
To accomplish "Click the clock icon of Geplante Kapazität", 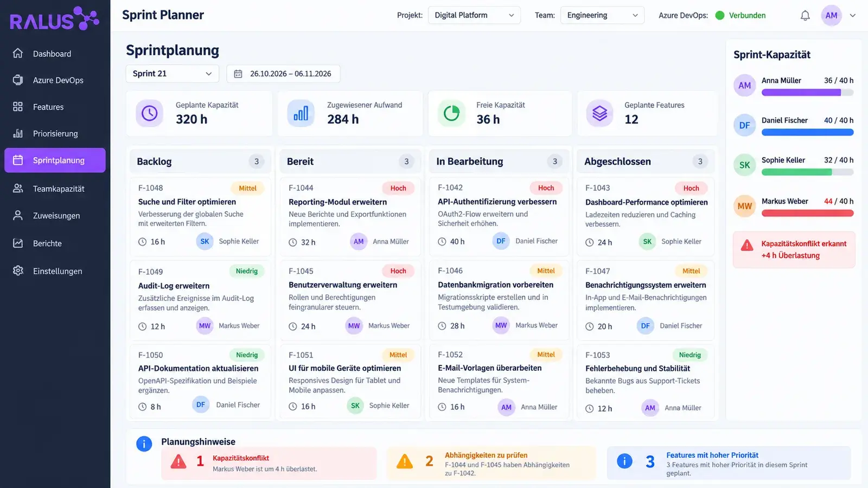I will 149,113.
